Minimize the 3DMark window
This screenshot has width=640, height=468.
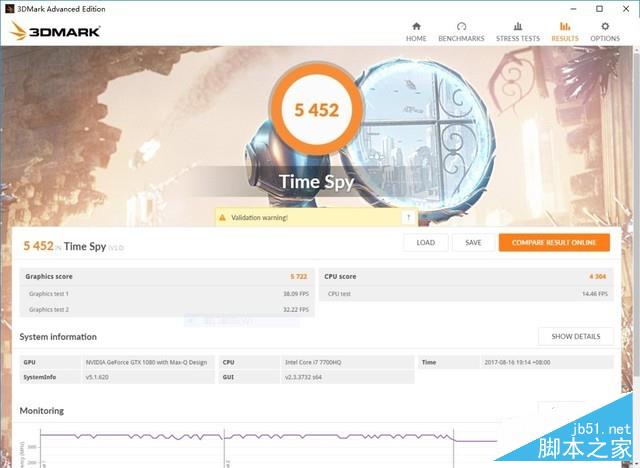click(x=573, y=9)
